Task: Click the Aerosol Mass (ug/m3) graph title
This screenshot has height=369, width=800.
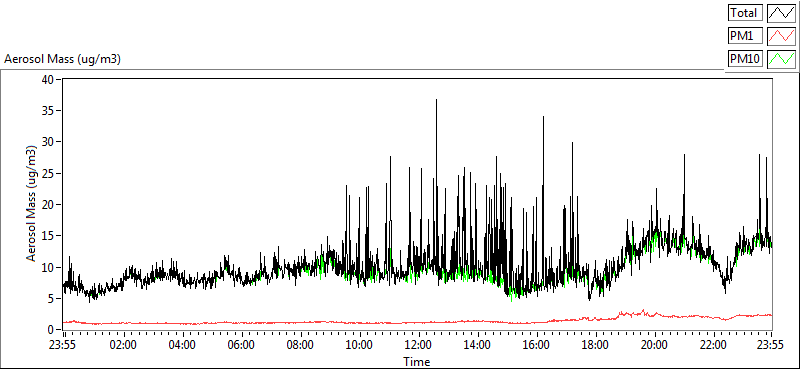Action: pos(62,59)
